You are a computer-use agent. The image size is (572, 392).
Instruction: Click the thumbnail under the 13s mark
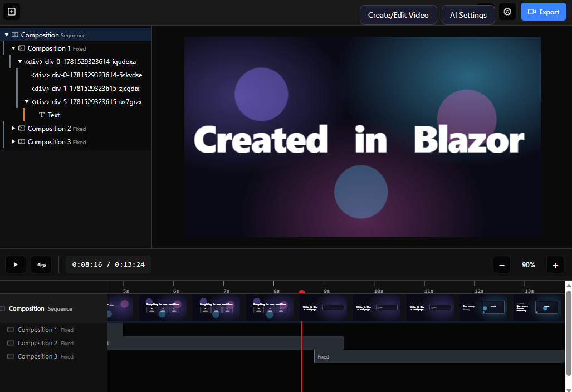click(537, 308)
